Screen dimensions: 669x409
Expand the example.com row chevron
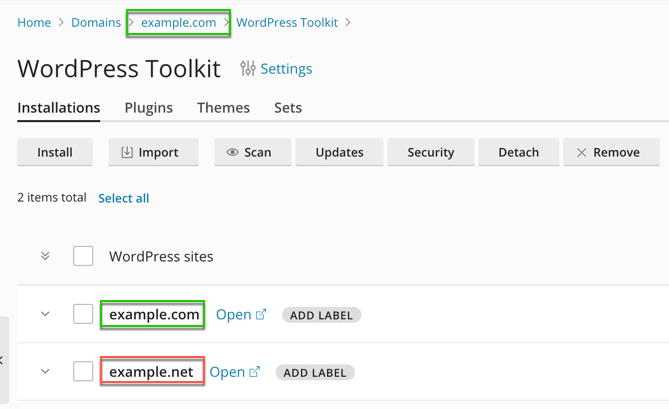[x=45, y=314]
